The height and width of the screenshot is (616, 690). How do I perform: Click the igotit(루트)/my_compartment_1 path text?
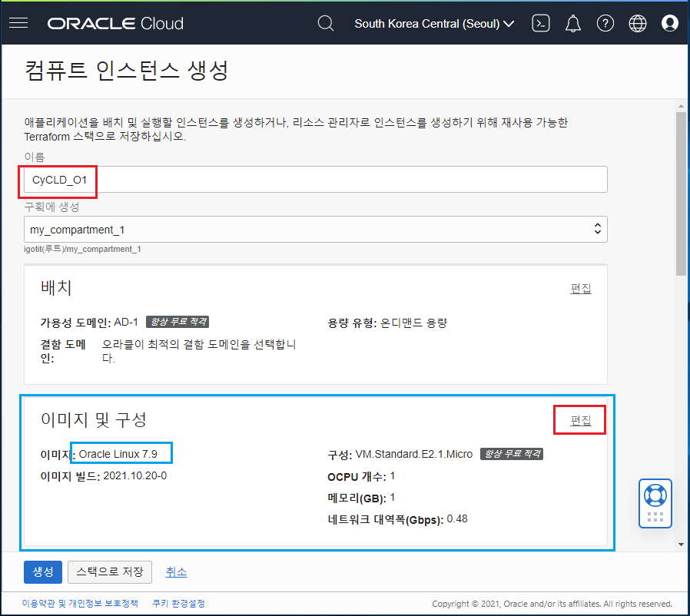tap(82, 249)
